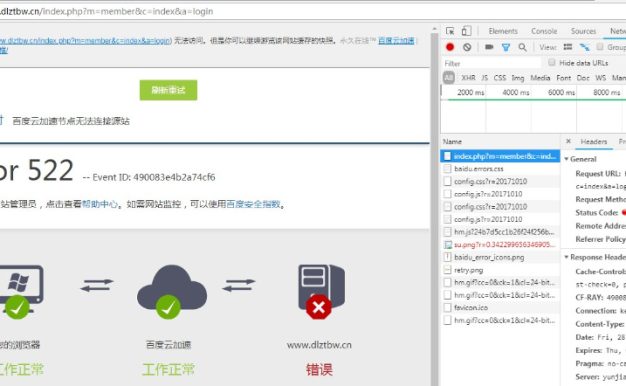The height and width of the screenshot is (386, 626).
Task: Toggle the device toolbar icon
Action: [x=466, y=31]
